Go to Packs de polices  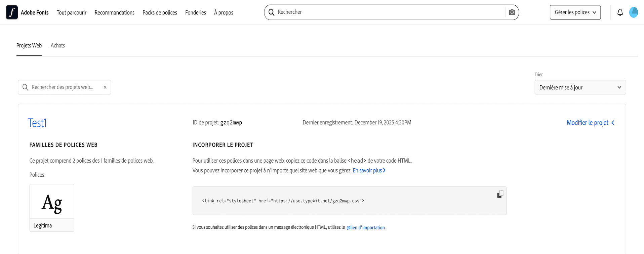pyautogui.click(x=160, y=13)
